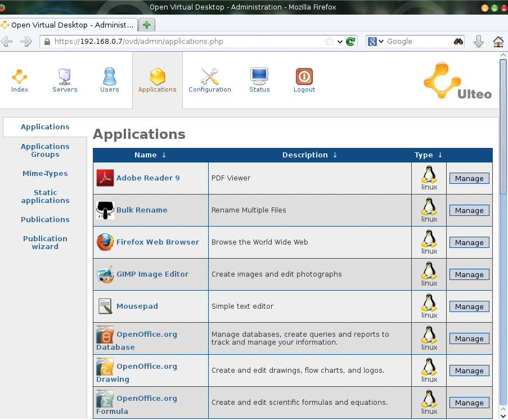Reload the page with the refresh icon
The height and width of the screenshot is (420, 508).
pyautogui.click(x=351, y=42)
